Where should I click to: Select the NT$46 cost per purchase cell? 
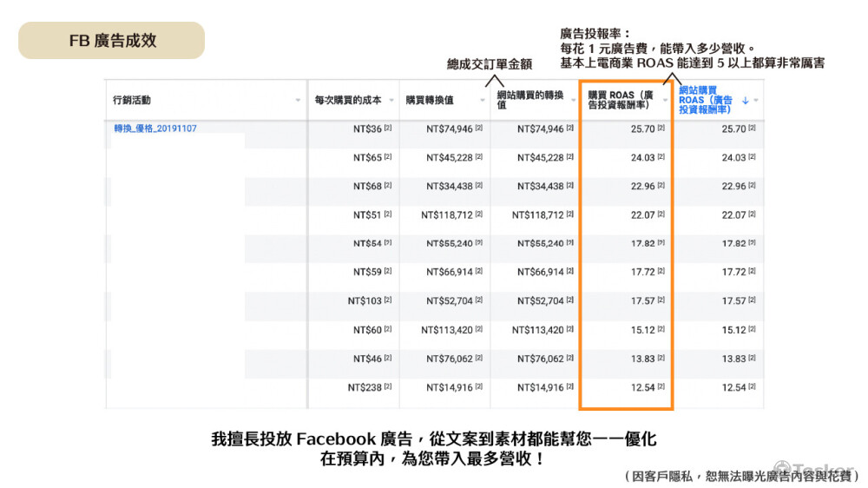tap(367, 359)
